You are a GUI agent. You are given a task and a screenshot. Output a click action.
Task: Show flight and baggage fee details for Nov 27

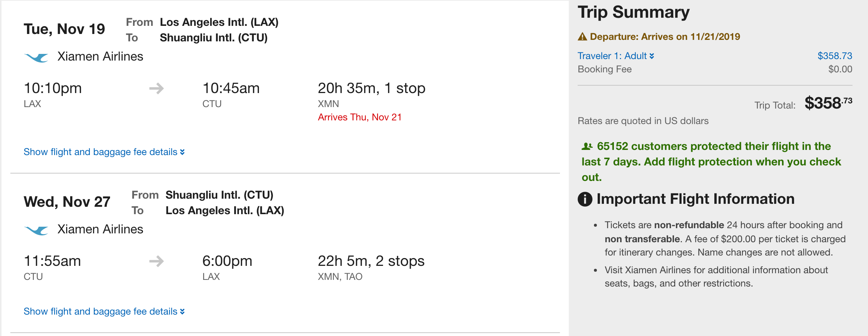coord(104,312)
